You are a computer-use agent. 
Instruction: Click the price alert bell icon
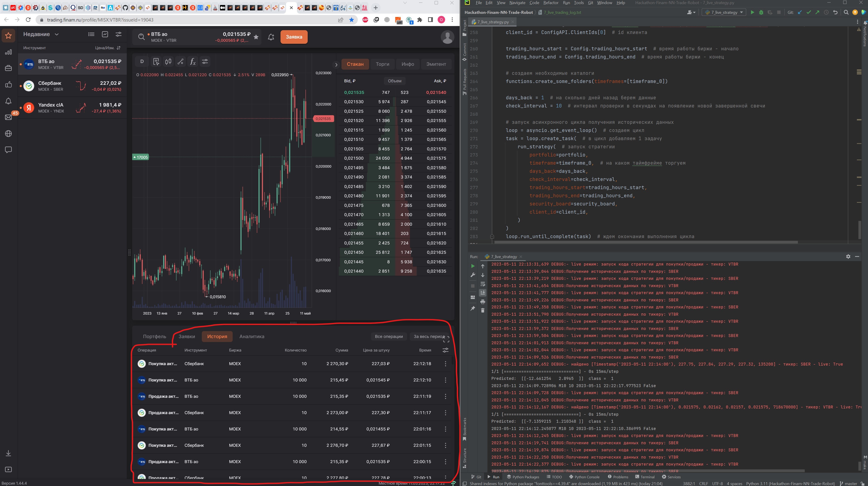(x=271, y=37)
